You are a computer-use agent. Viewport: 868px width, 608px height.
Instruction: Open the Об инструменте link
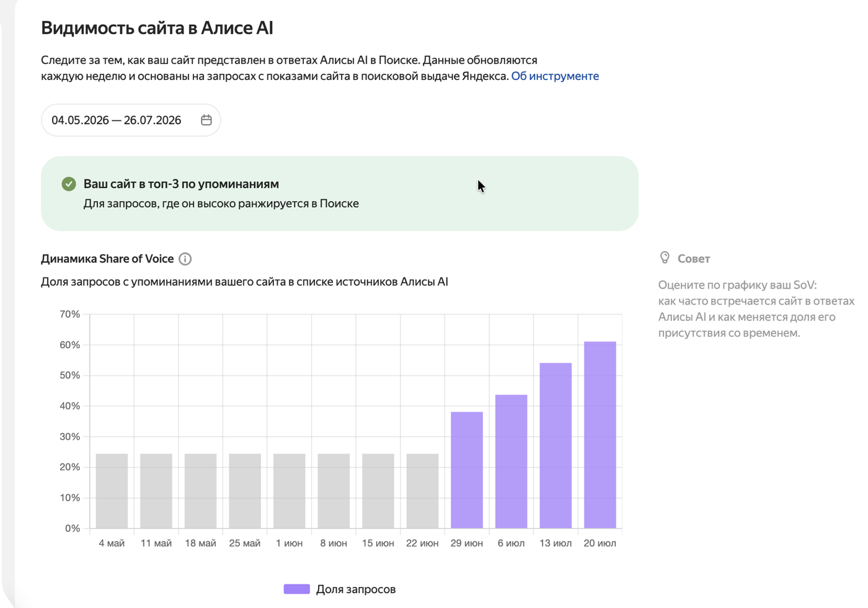coord(555,76)
